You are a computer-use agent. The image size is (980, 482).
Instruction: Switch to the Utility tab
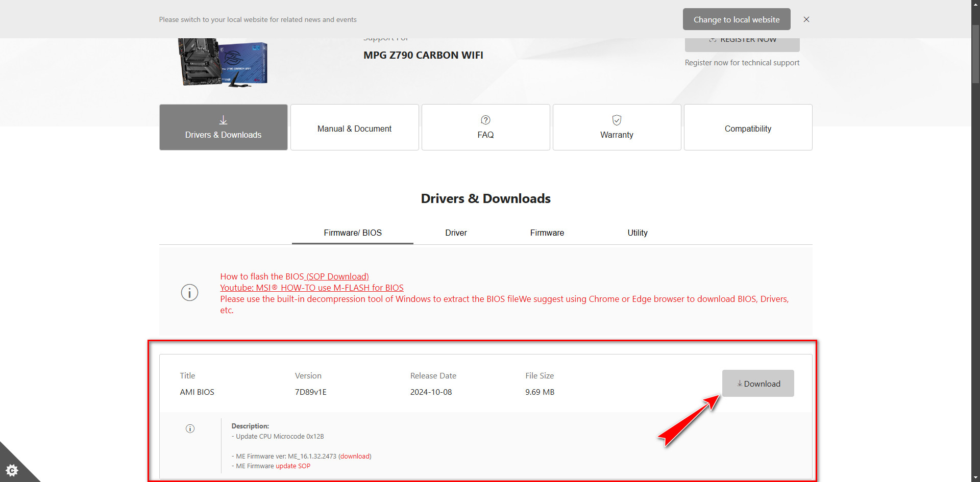(638, 233)
